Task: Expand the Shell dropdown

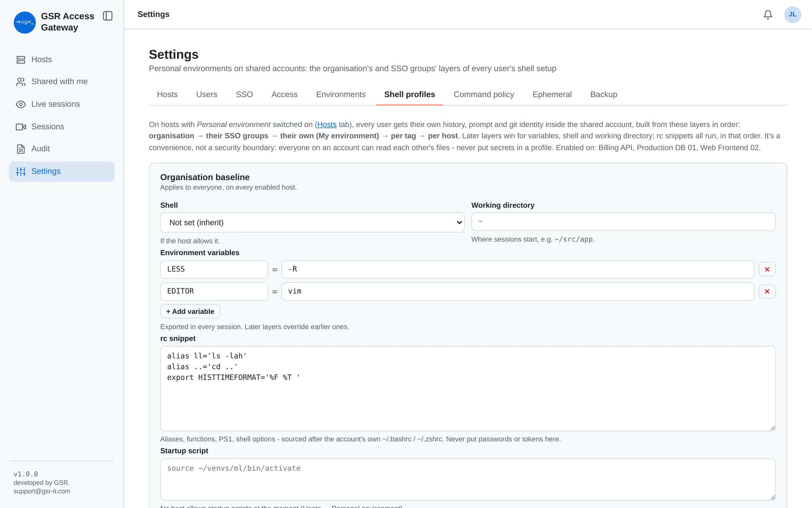Action: pyautogui.click(x=312, y=223)
